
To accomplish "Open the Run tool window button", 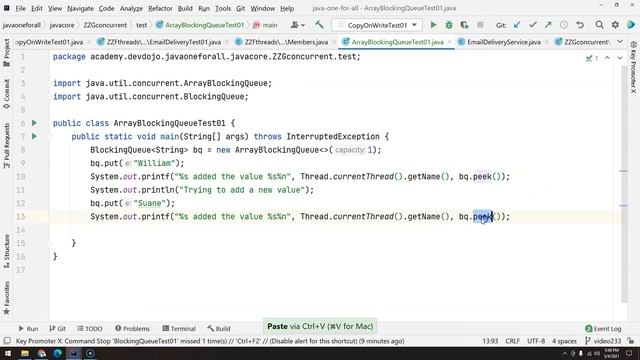I will click(x=28, y=328).
